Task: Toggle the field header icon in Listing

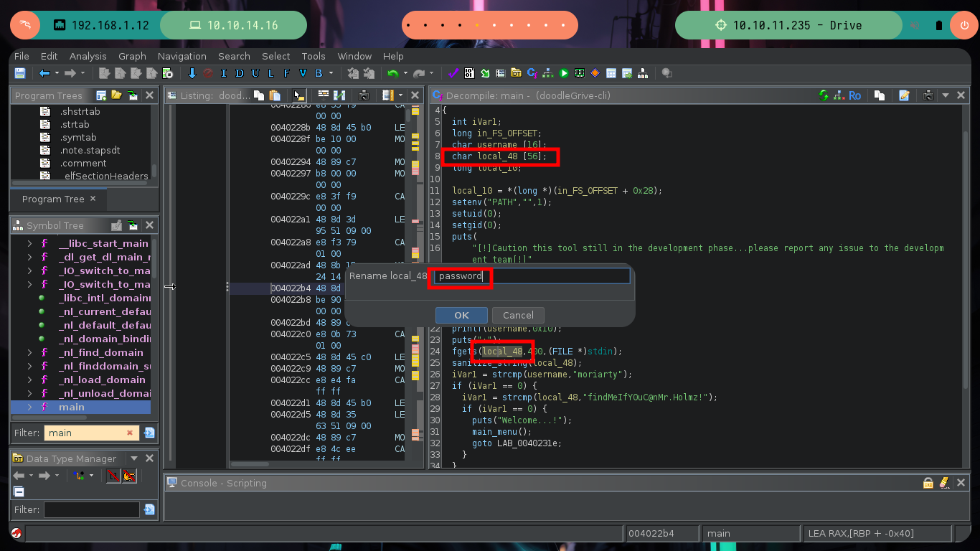Action: pyautogui.click(x=324, y=95)
